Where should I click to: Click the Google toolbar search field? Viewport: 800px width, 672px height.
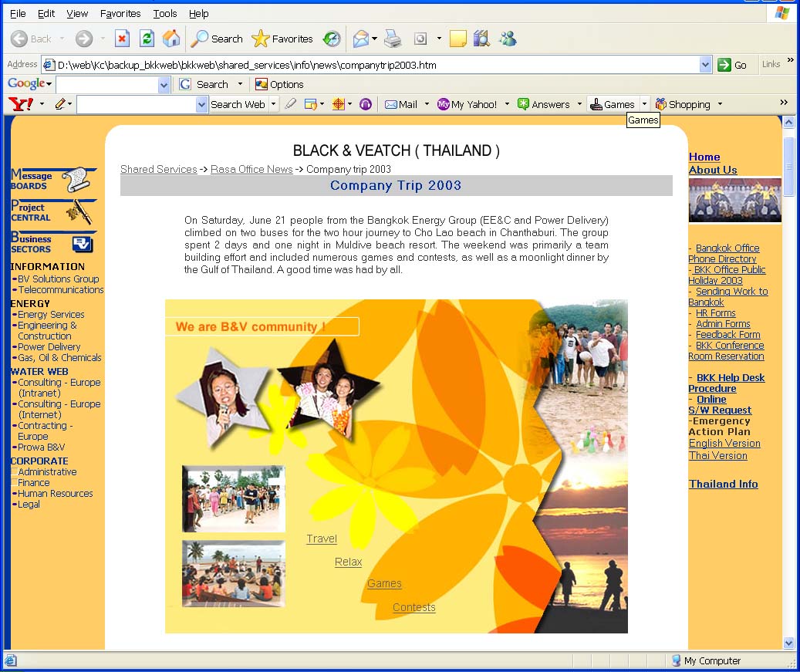point(108,85)
